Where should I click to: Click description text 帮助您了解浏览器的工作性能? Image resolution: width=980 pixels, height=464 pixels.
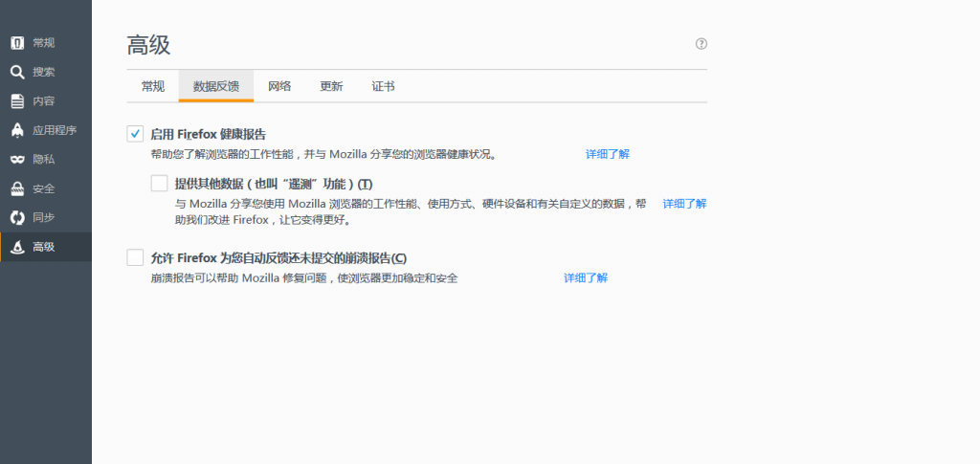[x=323, y=154]
